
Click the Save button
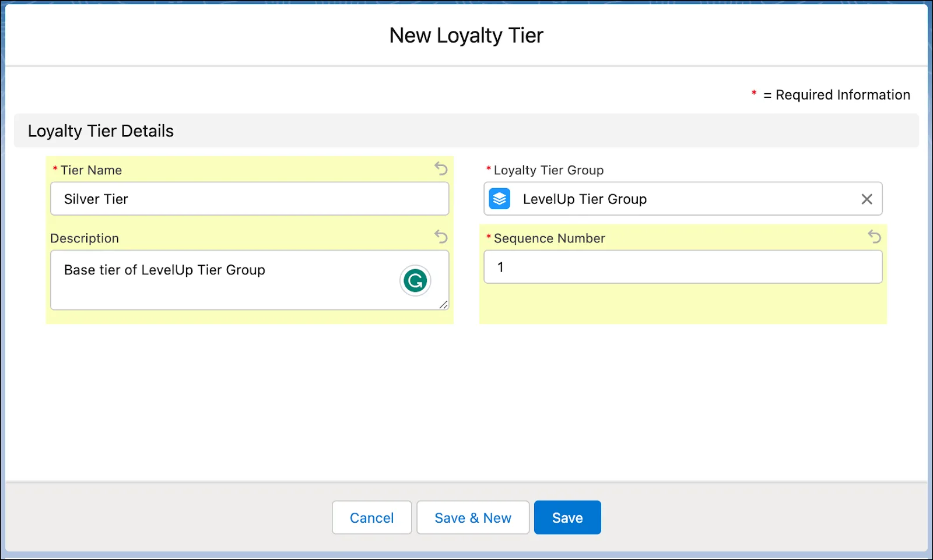[567, 517]
